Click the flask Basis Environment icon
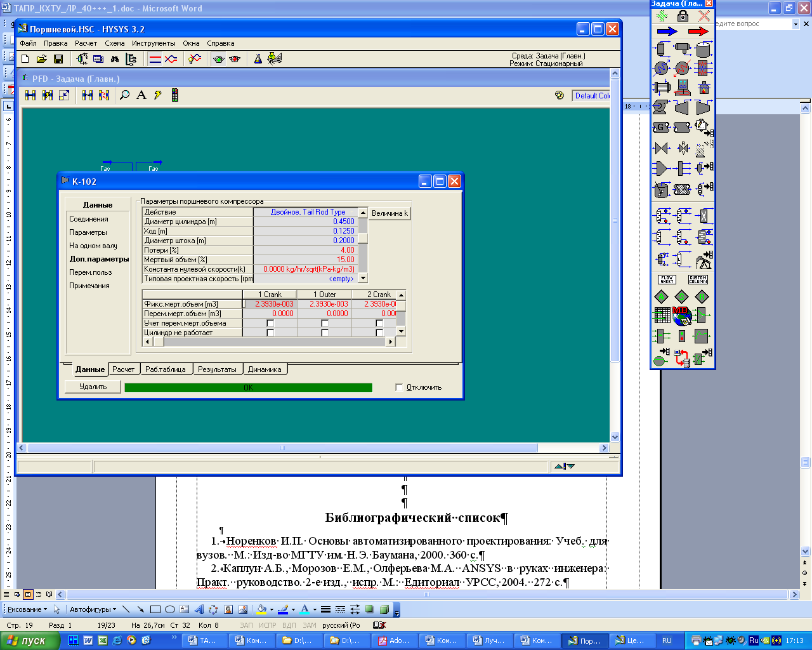 [x=258, y=59]
